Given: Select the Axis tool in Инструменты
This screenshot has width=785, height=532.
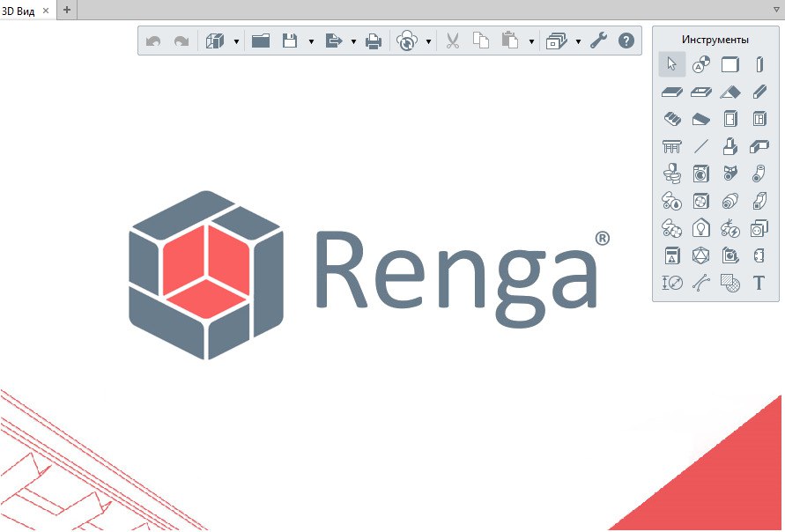Looking at the screenshot, I should (x=701, y=64).
